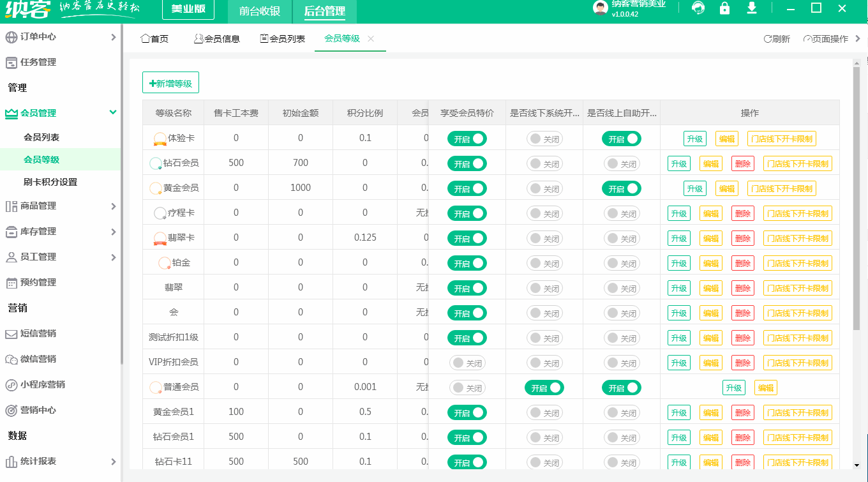Switch to the 前台收银 tab
Viewport: 868px width, 482px height.
pyautogui.click(x=258, y=11)
